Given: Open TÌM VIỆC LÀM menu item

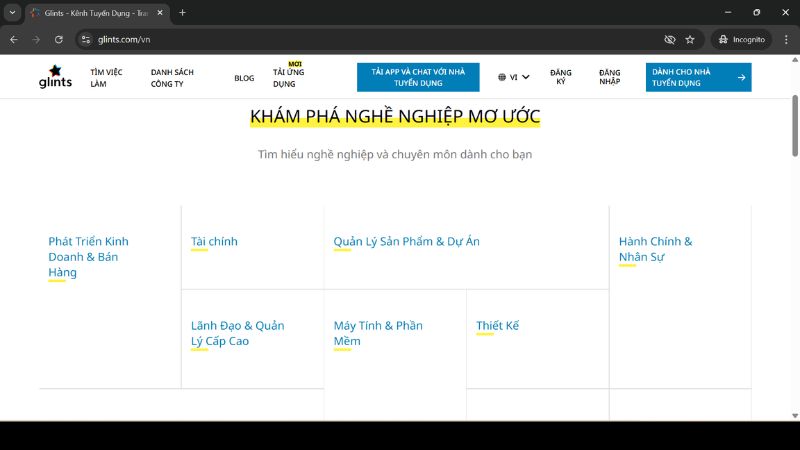Looking at the screenshot, I should (x=106, y=78).
